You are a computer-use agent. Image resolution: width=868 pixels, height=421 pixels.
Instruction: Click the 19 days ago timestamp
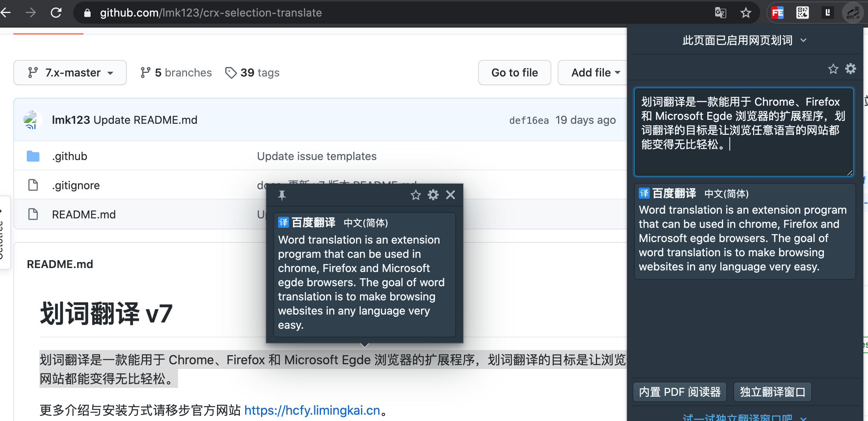[x=586, y=120]
